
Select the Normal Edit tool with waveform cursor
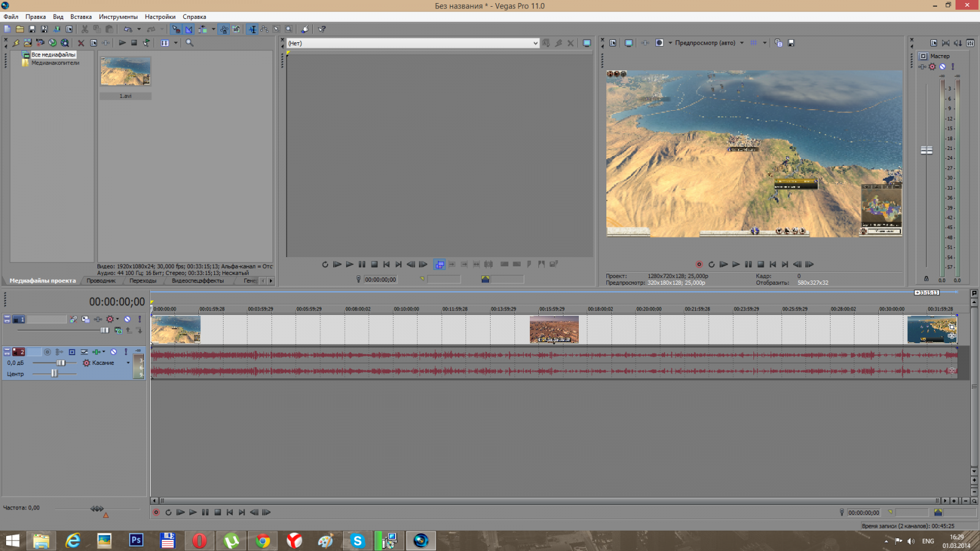point(252,29)
